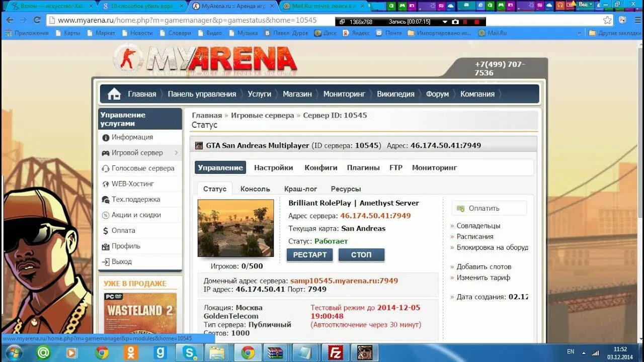Click Игровые сервера breadcrumb
The image size is (644, 362).
click(x=263, y=116)
